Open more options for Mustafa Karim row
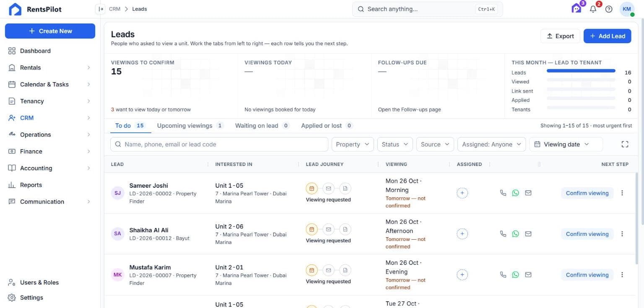 click(622, 274)
